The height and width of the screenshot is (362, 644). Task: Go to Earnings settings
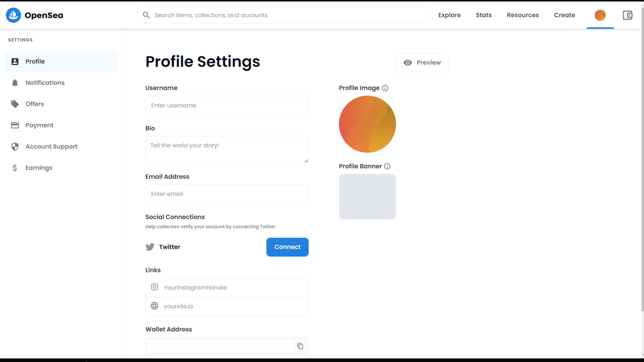coord(39,168)
